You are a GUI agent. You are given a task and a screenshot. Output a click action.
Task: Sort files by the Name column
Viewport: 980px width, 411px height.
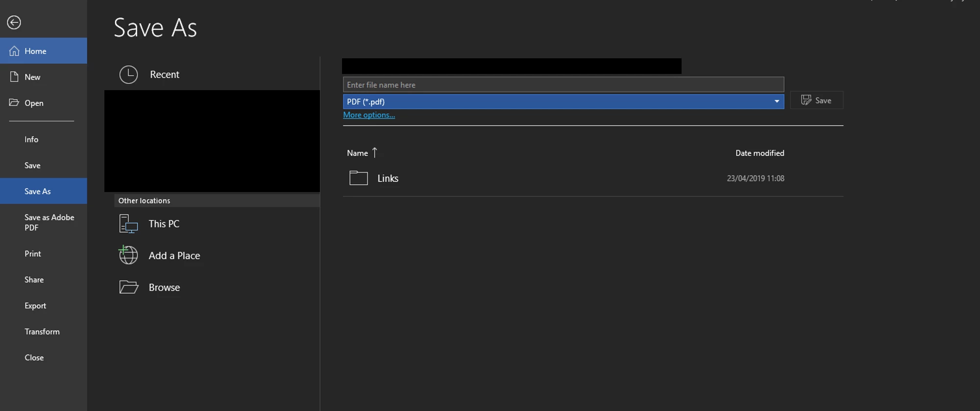click(x=357, y=153)
